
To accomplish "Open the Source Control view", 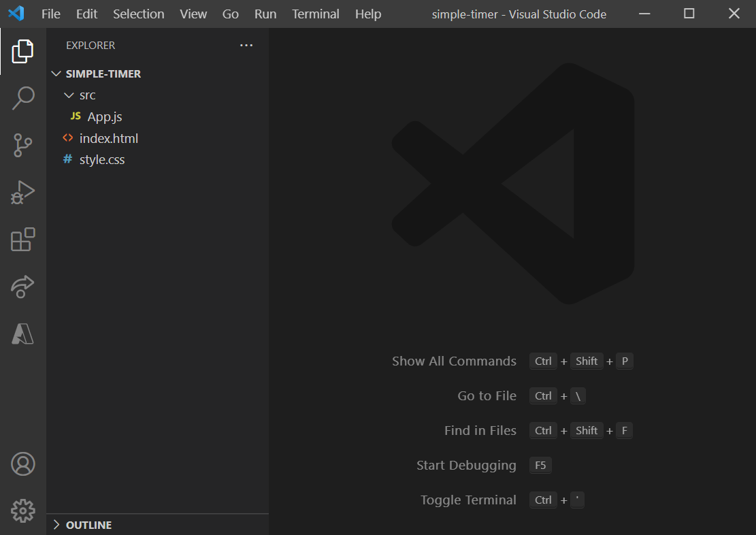I will (x=22, y=146).
